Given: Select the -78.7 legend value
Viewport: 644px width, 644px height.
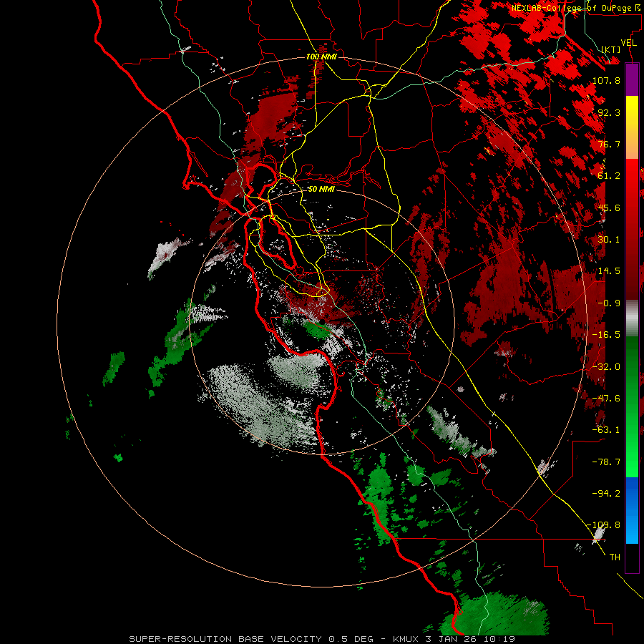Looking at the screenshot, I should click(606, 462).
